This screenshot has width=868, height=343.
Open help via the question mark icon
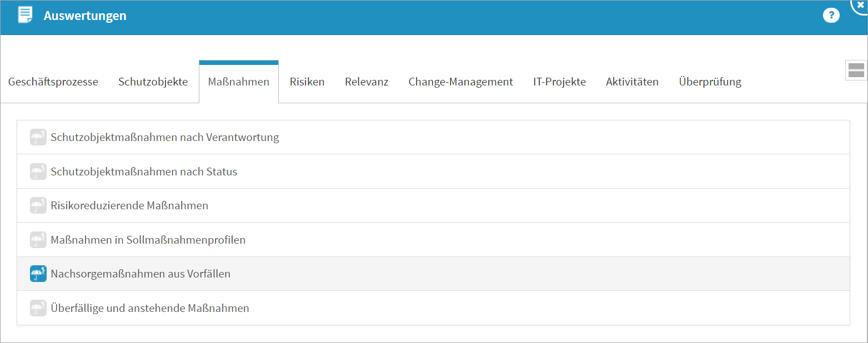831,16
